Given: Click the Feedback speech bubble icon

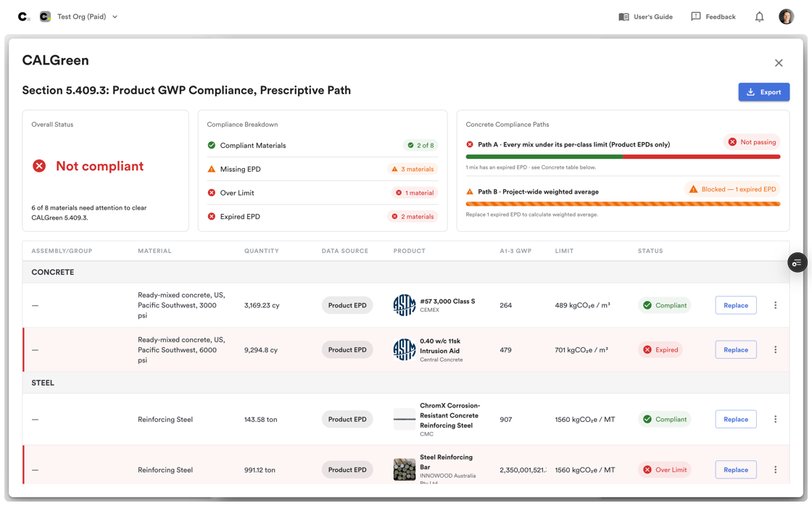Looking at the screenshot, I should pos(696,17).
